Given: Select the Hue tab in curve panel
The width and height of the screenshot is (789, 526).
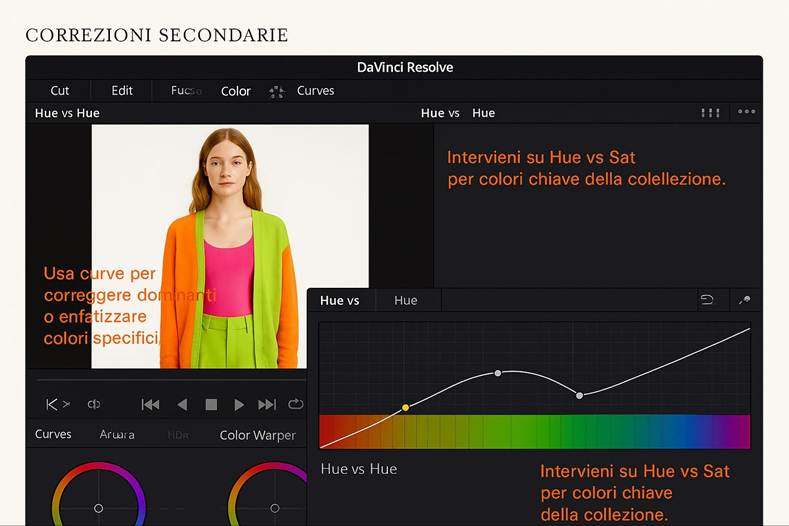Looking at the screenshot, I should click(x=406, y=300).
